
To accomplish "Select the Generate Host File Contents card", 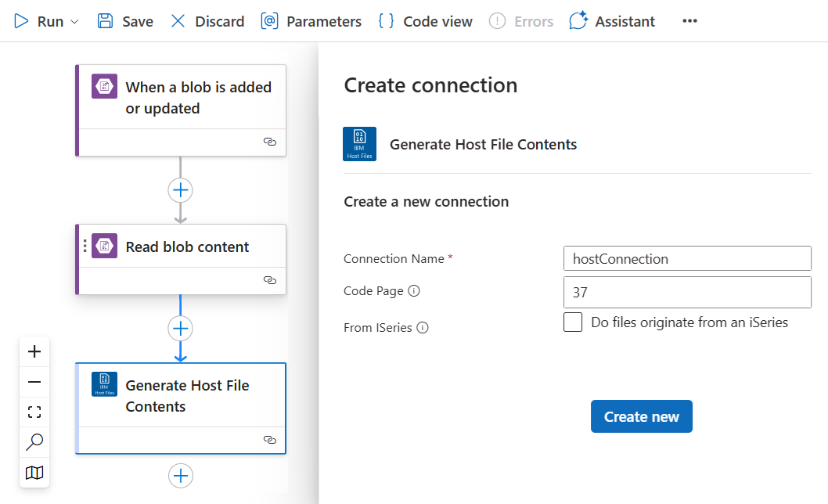I will coord(181,409).
